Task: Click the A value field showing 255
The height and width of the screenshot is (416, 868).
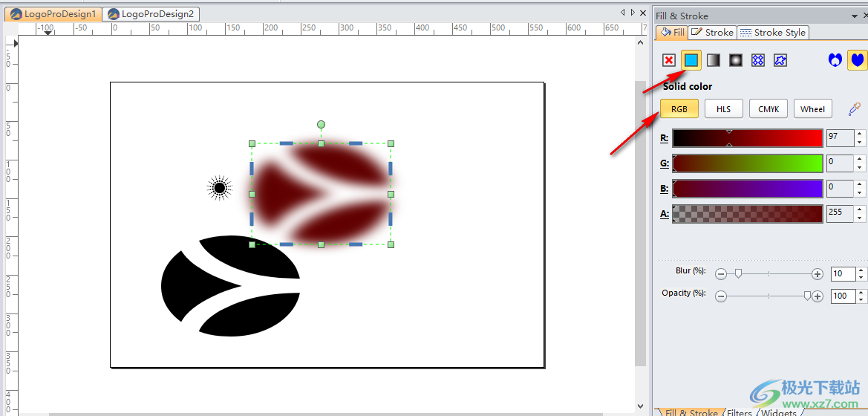Action: (841, 214)
